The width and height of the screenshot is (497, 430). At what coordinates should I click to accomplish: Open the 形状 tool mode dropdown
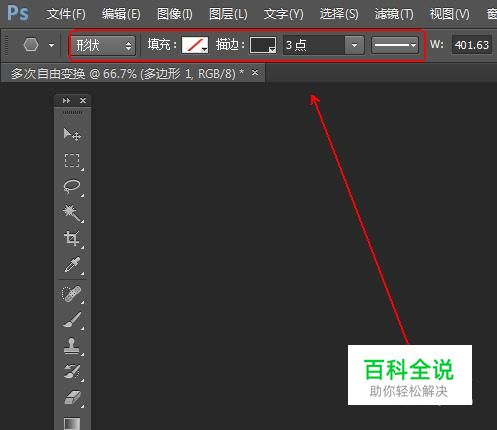(x=103, y=45)
